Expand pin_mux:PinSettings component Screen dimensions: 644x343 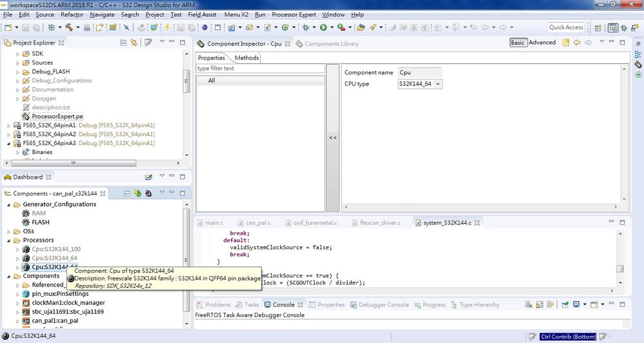(17, 294)
